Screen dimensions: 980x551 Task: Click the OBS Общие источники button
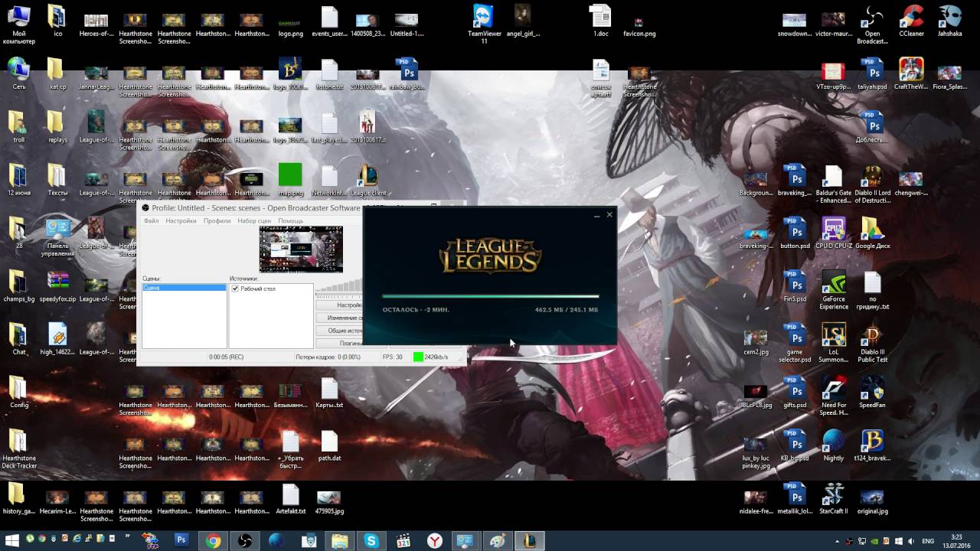pos(339,331)
